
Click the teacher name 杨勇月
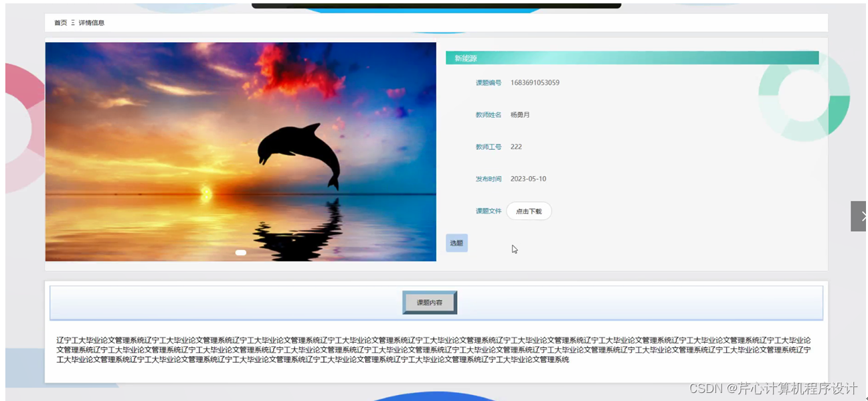click(x=520, y=115)
